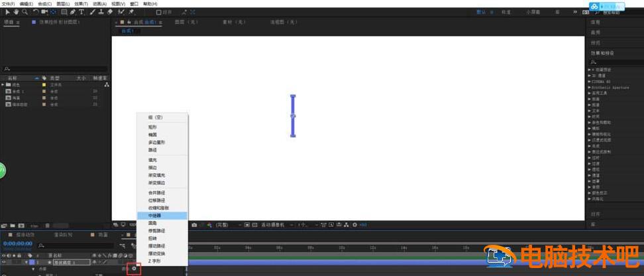
Task: Open the Composition menu
Action: [45, 4]
